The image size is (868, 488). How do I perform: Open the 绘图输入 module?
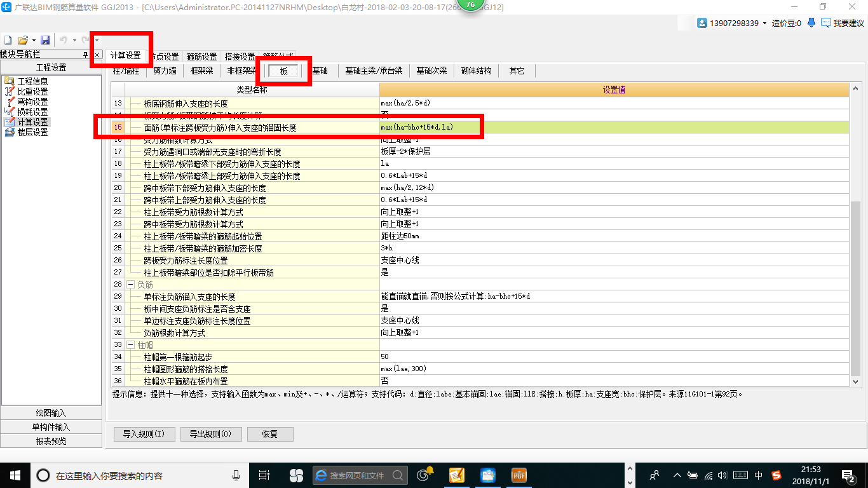[51, 413]
